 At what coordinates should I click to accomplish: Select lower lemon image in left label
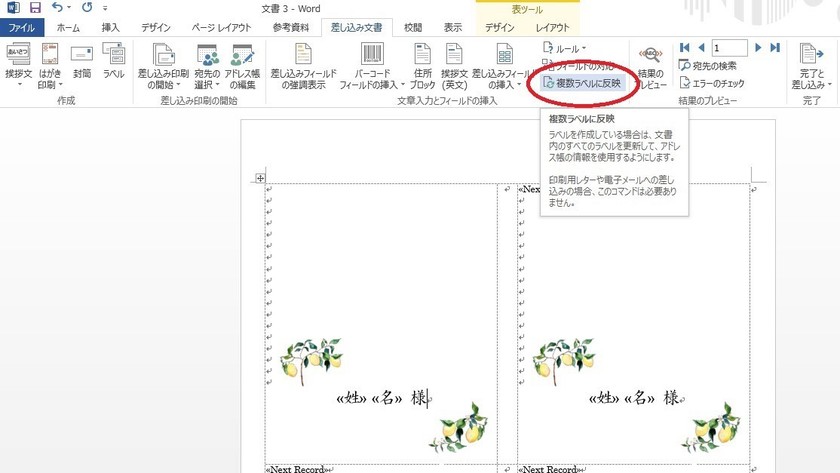tap(459, 427)
